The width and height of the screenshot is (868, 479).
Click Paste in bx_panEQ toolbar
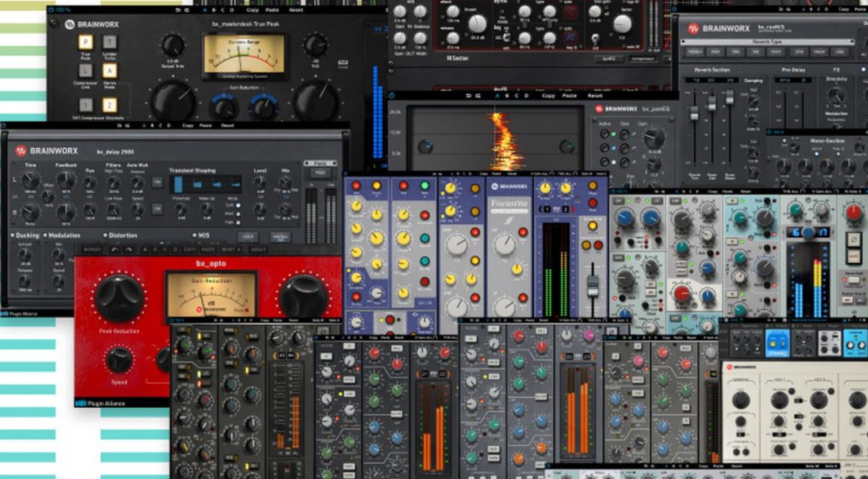[x=569, y=96]
